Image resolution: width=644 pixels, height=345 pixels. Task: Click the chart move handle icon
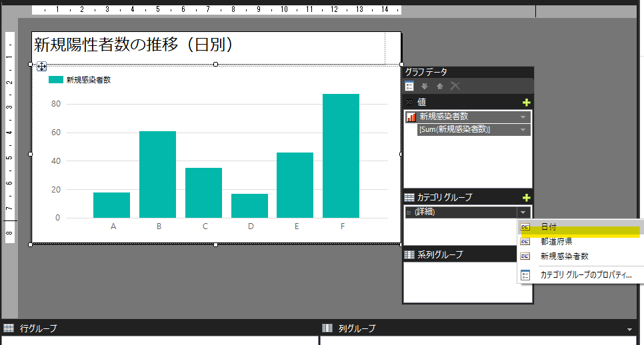coord(41,66)
